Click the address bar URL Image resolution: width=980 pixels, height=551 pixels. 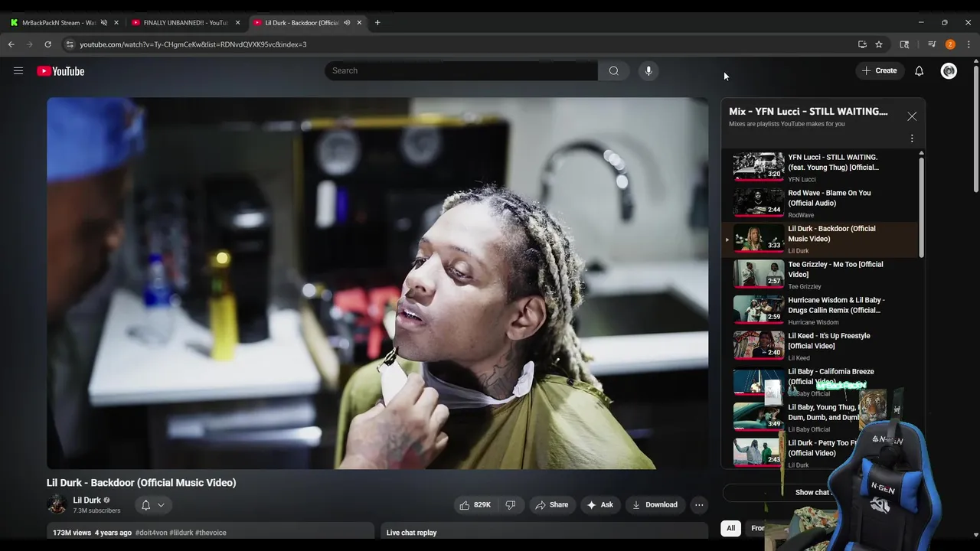(193, 44)
